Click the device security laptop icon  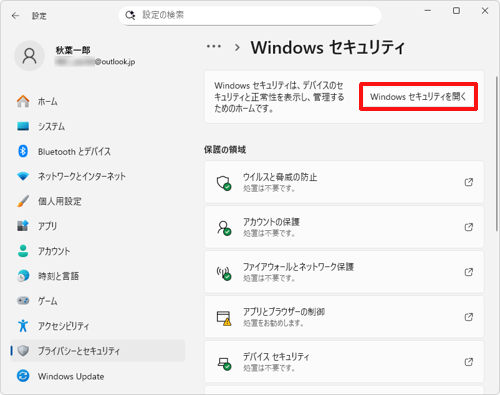pyautogui.click(x=224, y=363)
